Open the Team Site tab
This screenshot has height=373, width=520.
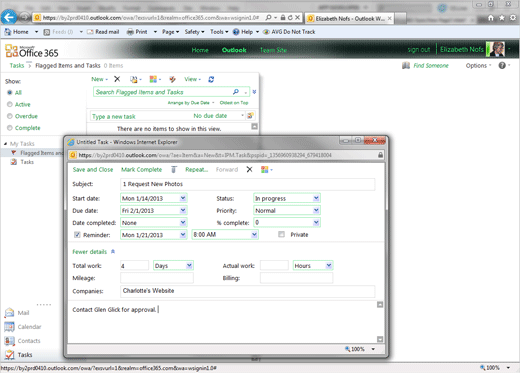[273, 50]
